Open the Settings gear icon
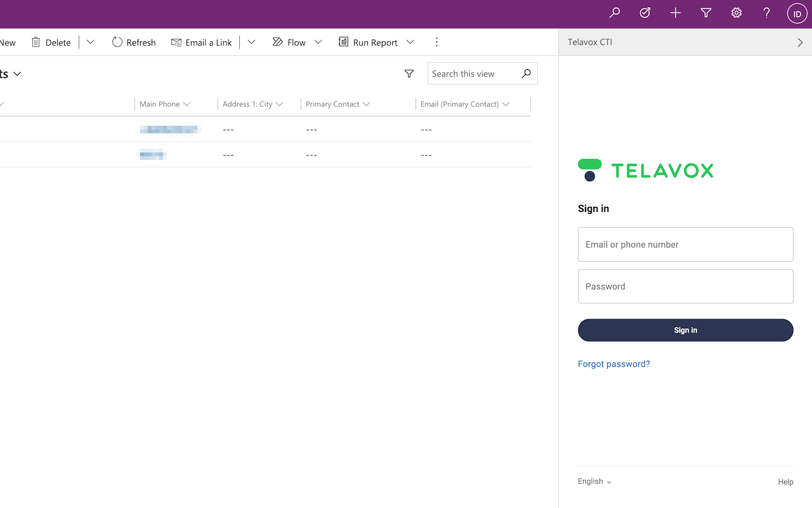Image resolution: width=812 pixels, height=508 pixels. [x=736, y=12]
